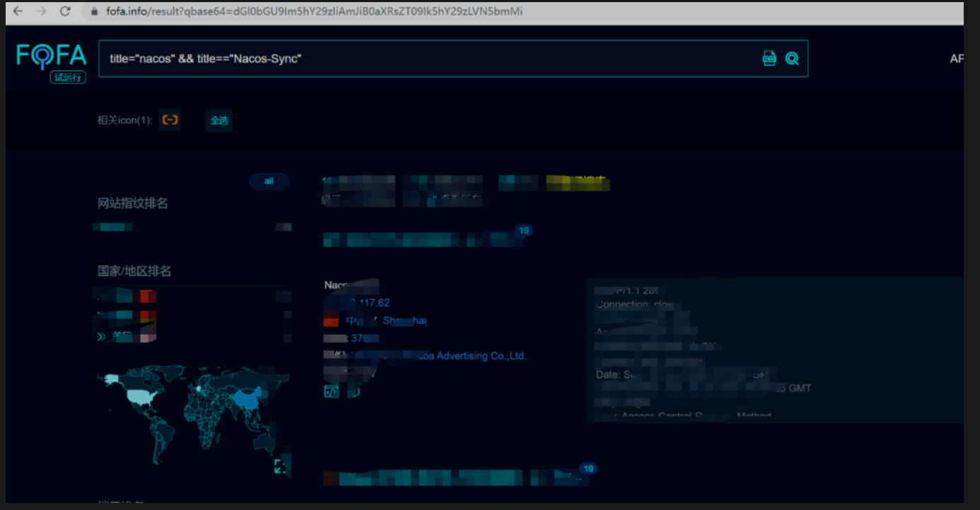Click the first result's 19 count badge
The image size is (980, 510).
click(x=524, y=231)
